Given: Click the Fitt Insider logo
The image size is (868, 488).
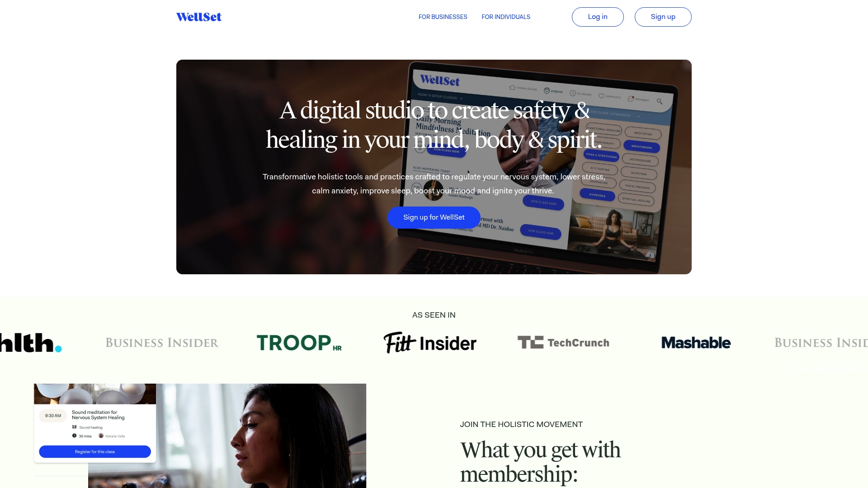Looking at the screenshot, I should [430, 343].
